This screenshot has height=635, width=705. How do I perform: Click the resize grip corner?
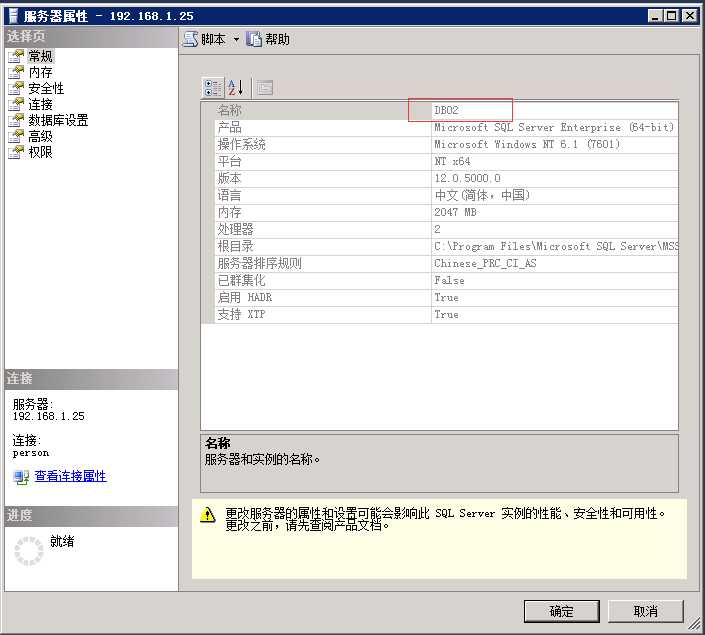point(694,624)
